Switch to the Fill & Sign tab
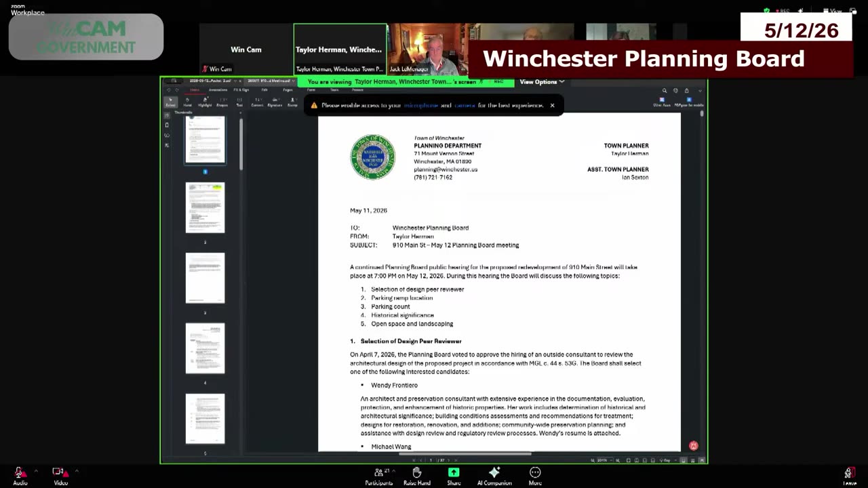Screen dimensions: 868x488 point(241,89)
